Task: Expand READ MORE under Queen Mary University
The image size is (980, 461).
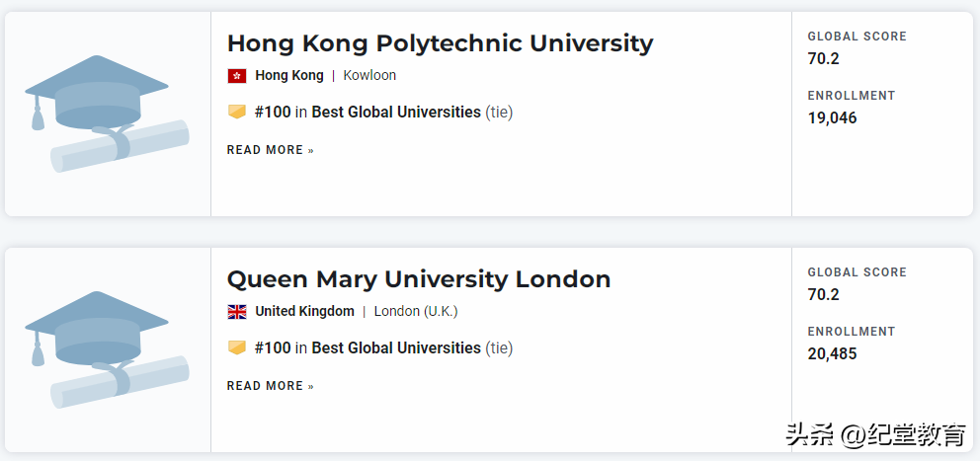Action: pyautogui.click(x=270, y=386)
